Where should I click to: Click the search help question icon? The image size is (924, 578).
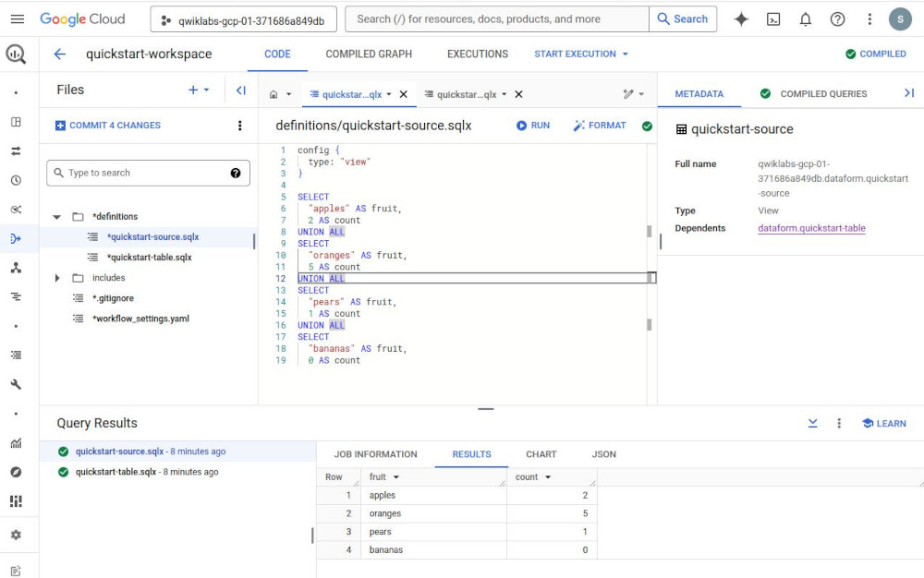coord(236,173)
